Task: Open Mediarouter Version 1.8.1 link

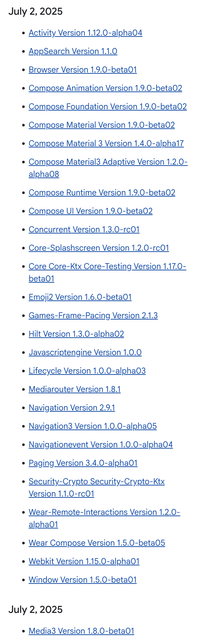Action: [x=75, y=389]
